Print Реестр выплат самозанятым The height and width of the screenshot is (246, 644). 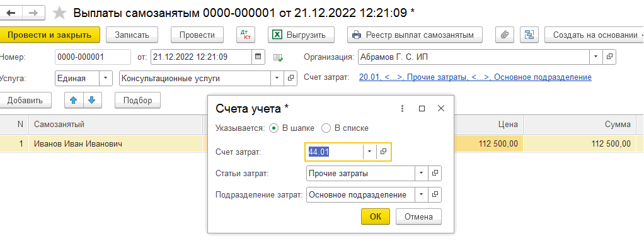(x=415, y=35)
